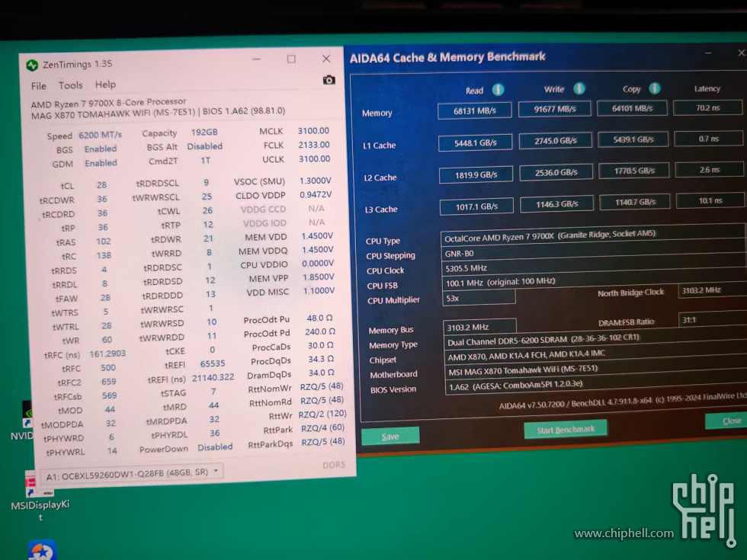Viewport: 747px width, 560px height.
Task: Click the info icon next to Copy
Action: (x=654, y=88)
